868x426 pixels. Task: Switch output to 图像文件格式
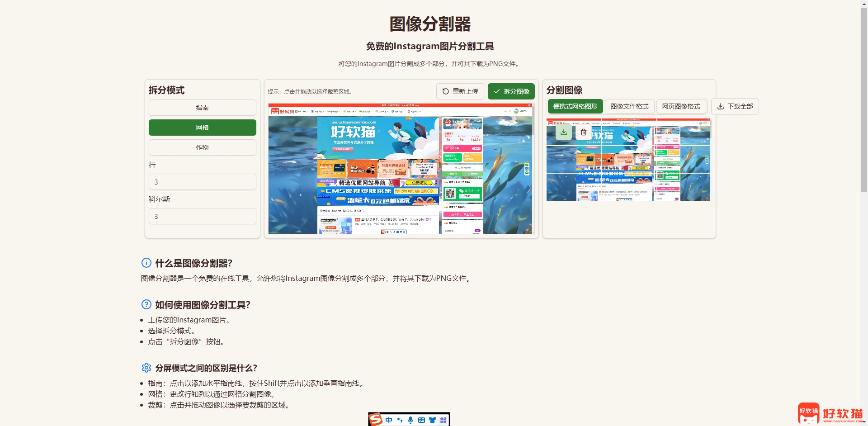pos(629,106)
